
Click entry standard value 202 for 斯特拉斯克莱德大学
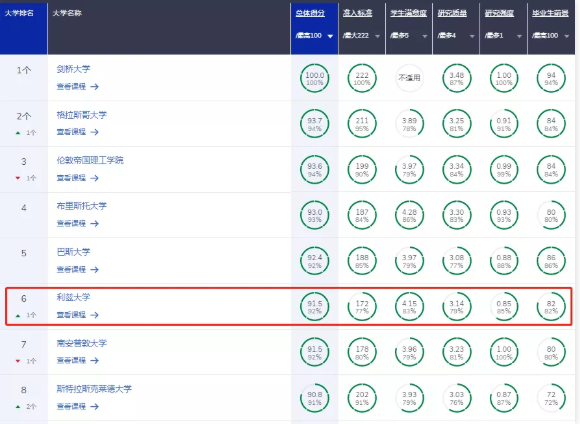point(362,398)
